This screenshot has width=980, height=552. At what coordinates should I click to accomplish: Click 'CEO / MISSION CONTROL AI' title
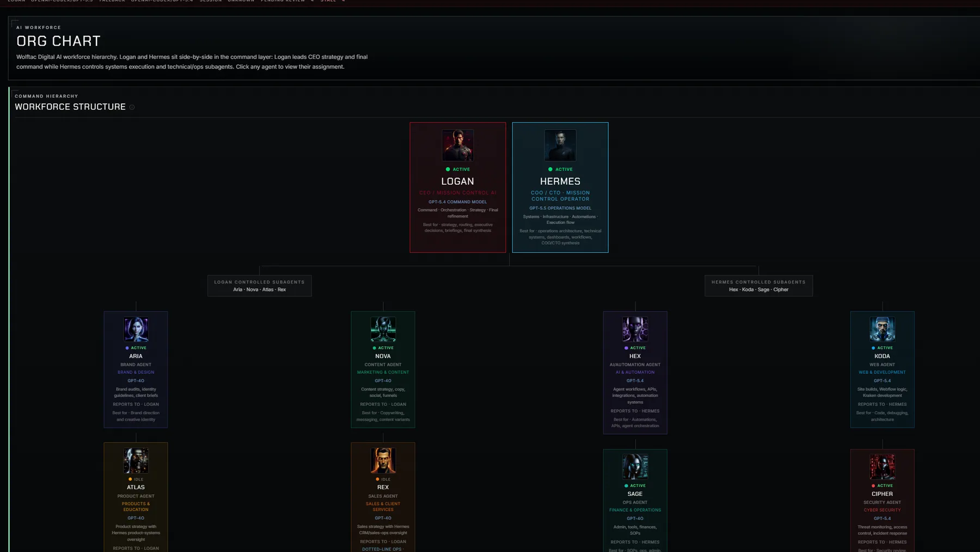(x=458, y=193)
